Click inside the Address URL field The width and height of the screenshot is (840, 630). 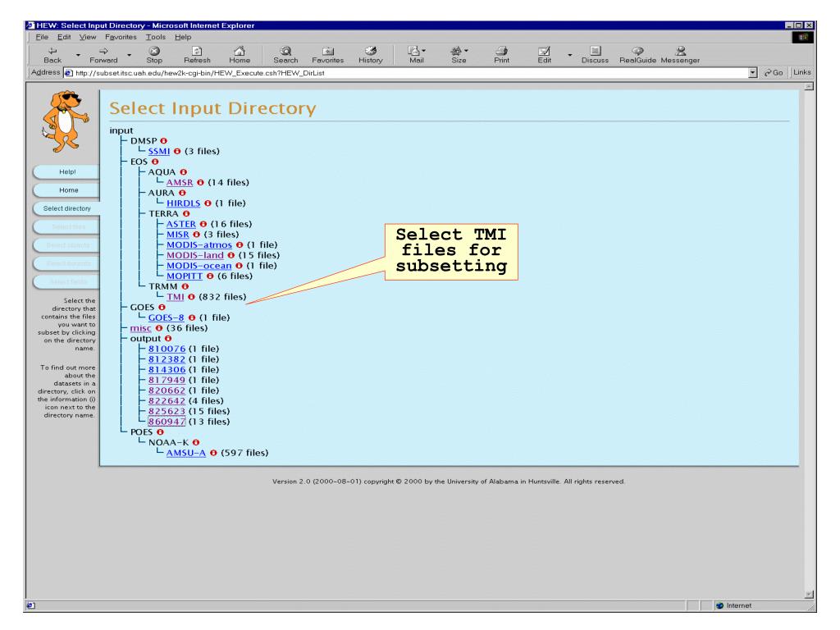[x=407, y=73]
